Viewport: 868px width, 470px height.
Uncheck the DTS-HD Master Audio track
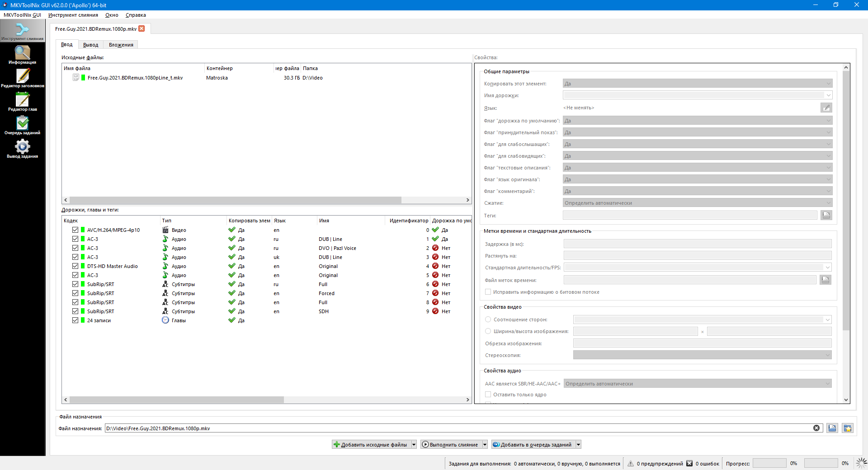[x=75, y=266]
